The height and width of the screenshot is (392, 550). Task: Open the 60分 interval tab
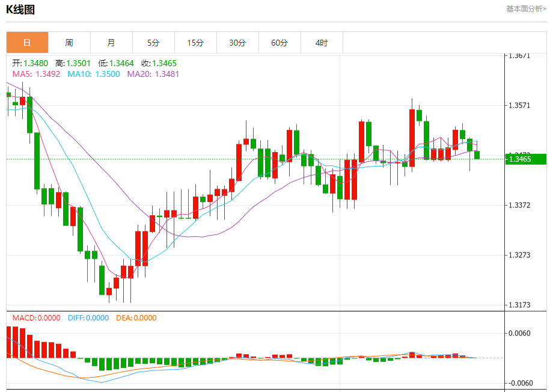280,43
